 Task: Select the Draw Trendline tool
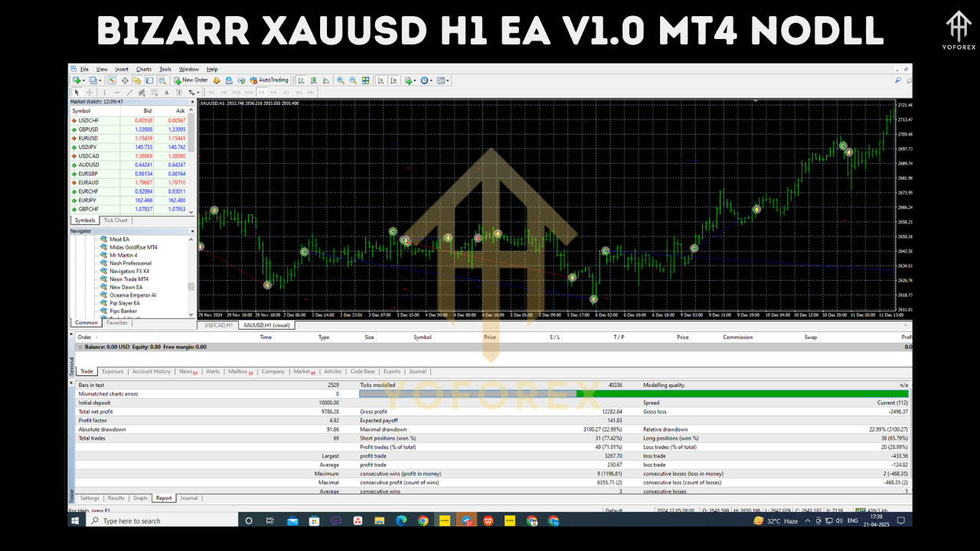129,92
